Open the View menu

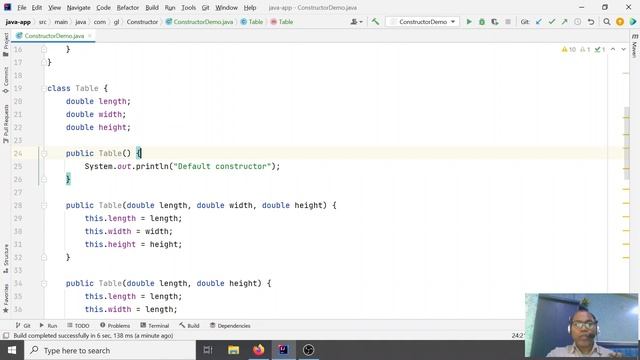pyautogui.click(x=54, y=7)
